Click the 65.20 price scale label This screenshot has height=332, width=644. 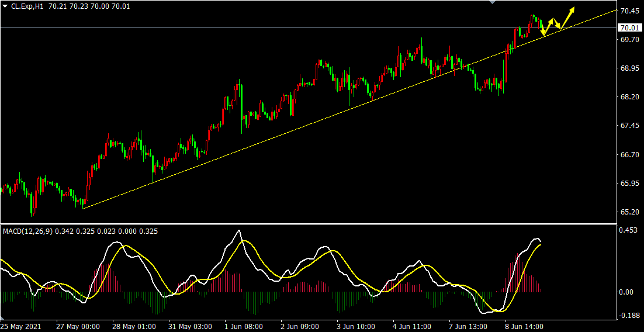pyautogui.click(x=628, y=212)
